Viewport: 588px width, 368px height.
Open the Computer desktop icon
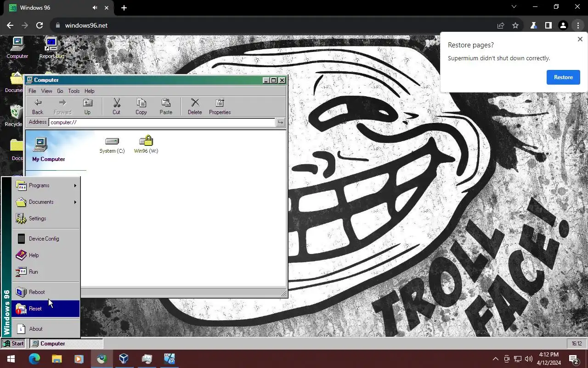point(17,48)
